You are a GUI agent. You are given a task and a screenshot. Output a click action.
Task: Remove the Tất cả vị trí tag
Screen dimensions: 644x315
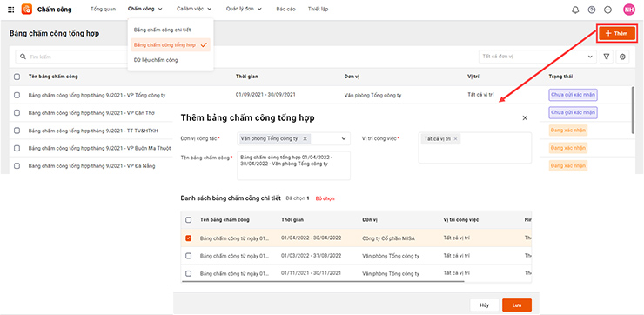455,139
